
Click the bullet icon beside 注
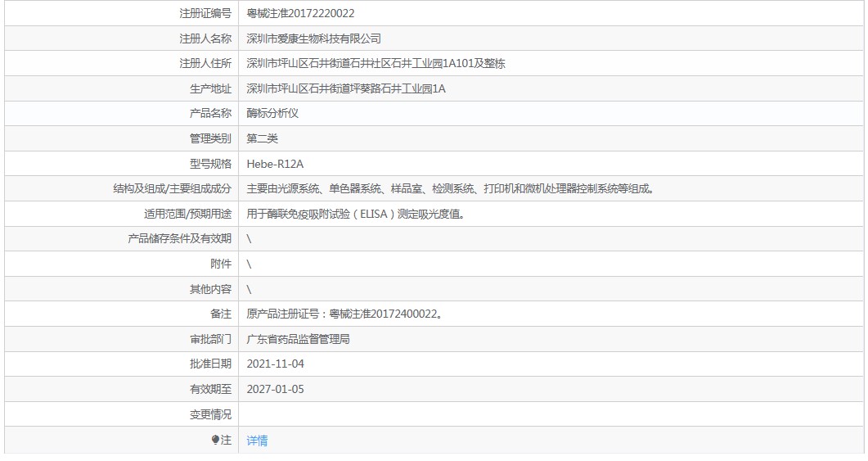[215, 440]
